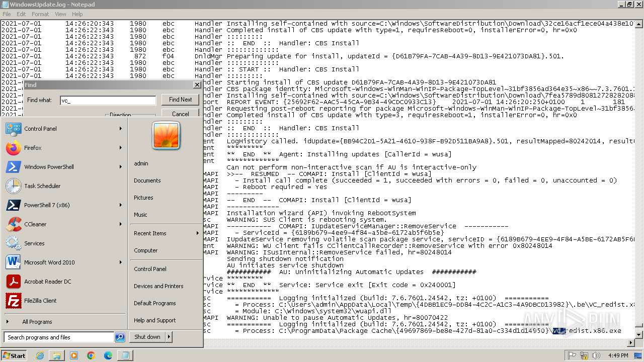
Task: Click the Search programs and files box
Action: 59,337
